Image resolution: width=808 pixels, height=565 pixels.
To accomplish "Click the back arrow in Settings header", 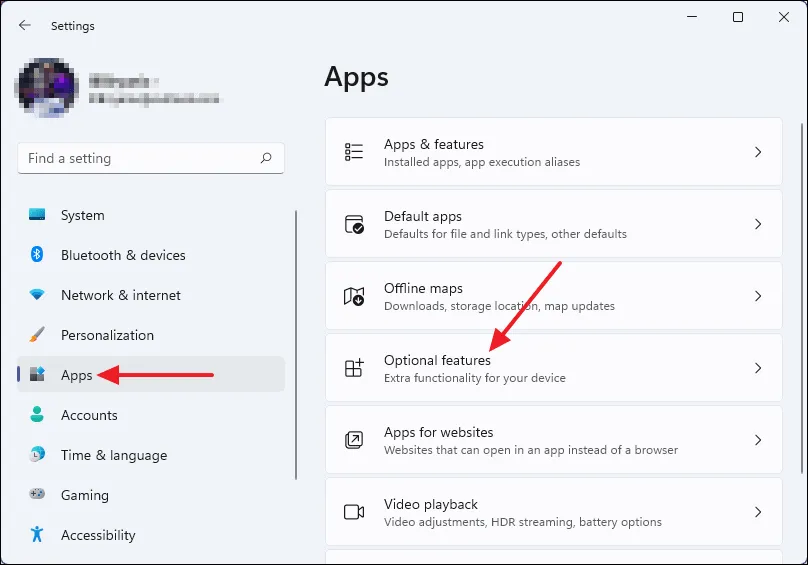I will point(25,25).
